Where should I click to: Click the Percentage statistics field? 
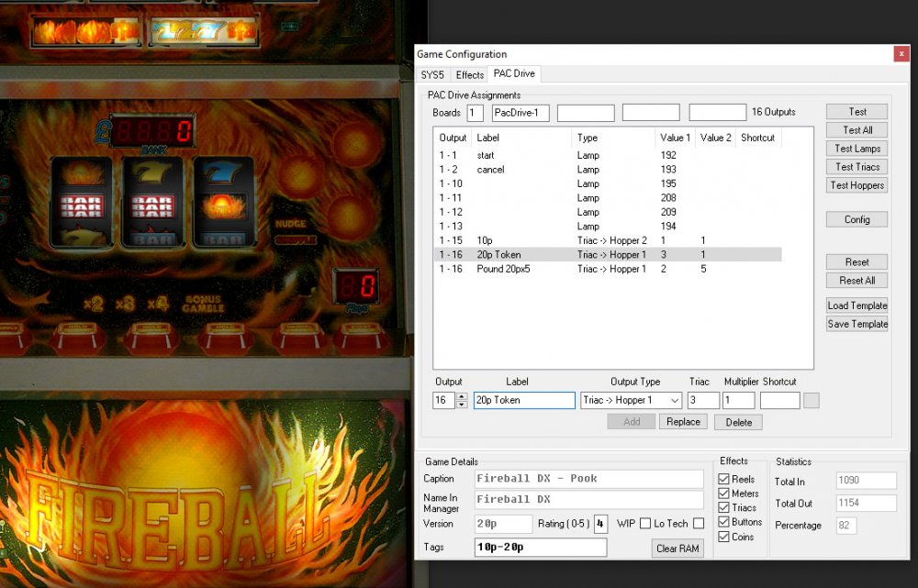pyautogui.click(x=846, y=526)
